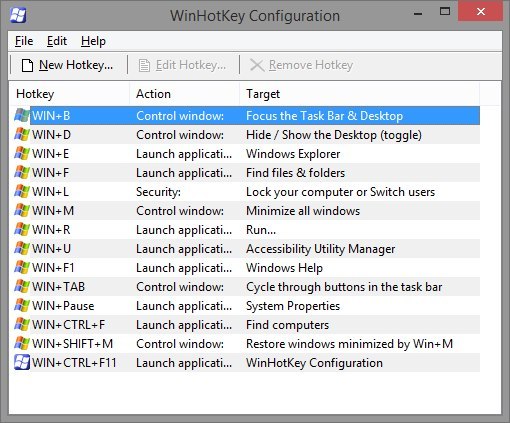Click the New Hotkey... button
The width and height of the screenshot is (510, 423).
click(68, 65)
